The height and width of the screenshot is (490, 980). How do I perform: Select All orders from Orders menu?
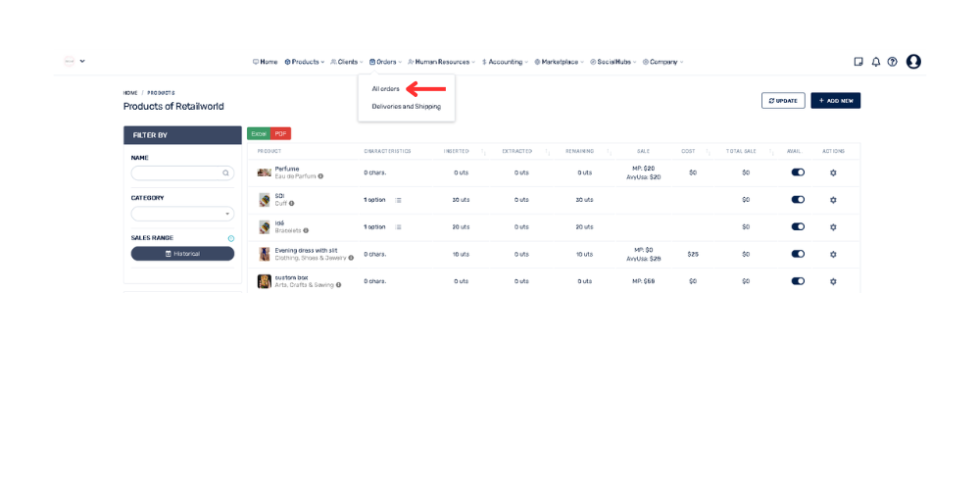tap(386, 89)
